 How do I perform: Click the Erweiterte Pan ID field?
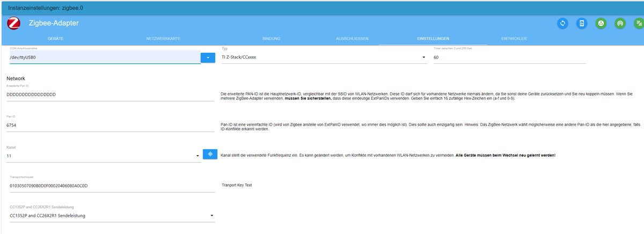(110, 94)
